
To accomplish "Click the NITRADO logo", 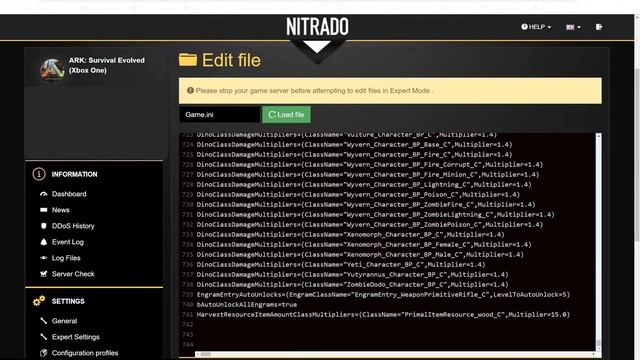I will click(318, 27).
